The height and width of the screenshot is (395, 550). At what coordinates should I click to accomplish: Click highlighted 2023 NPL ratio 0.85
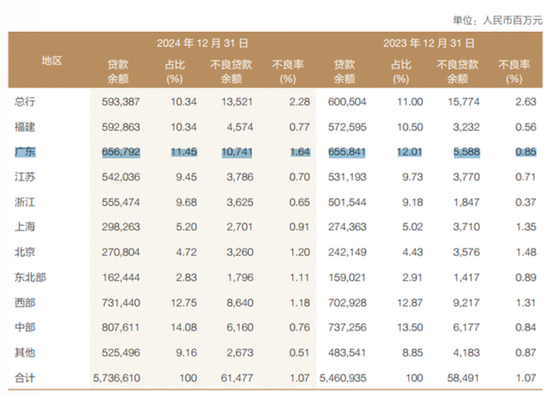point(526,152)
